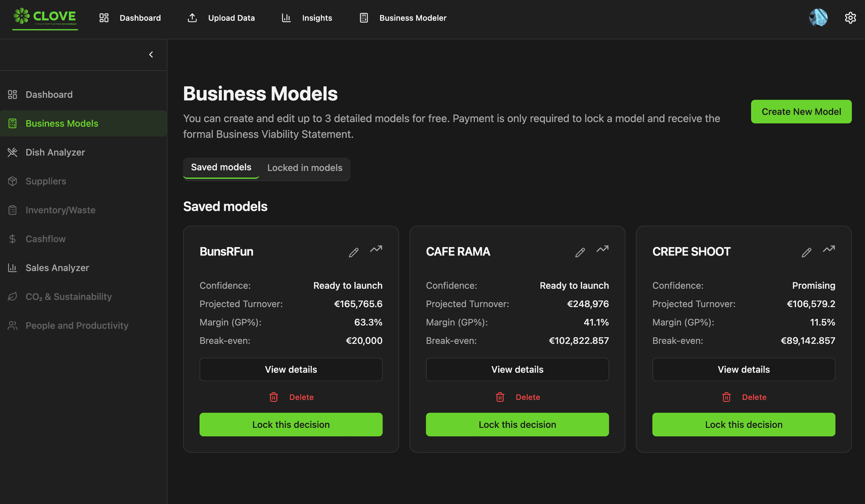Click the trend arrow icon on CAFE RAMA card
The height and width of the screenshot is (504, 865).
pos(602,249)
